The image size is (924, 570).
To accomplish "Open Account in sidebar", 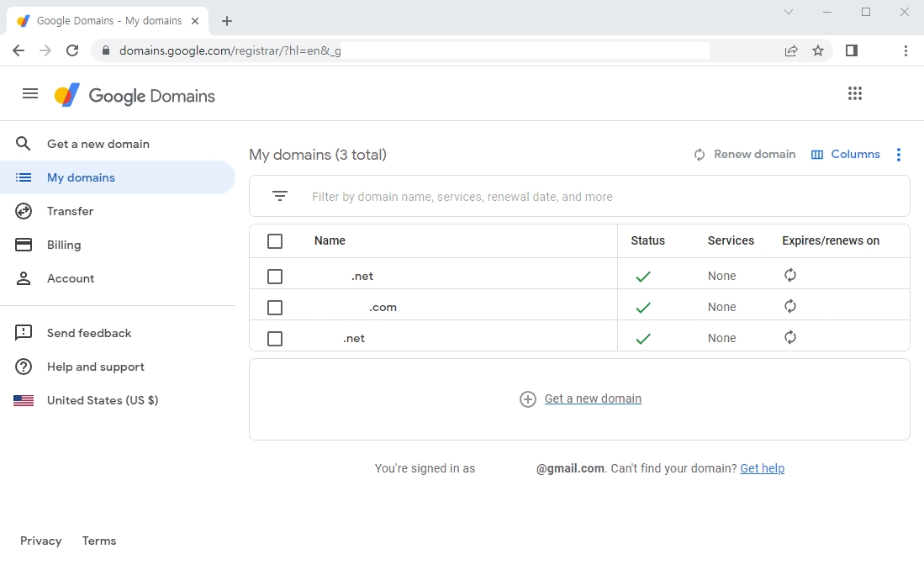I will tap(118, 278).
